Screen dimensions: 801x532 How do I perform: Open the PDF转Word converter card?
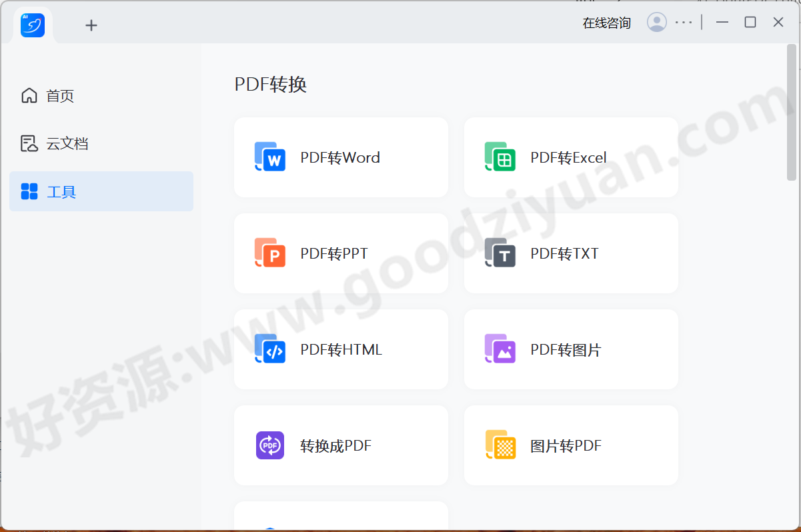[341, 157]
